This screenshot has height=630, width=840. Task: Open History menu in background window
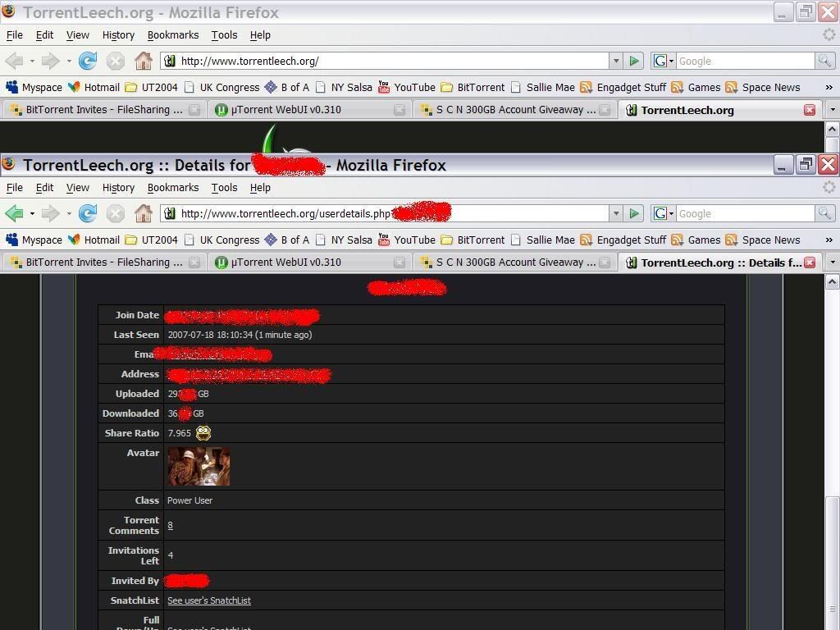118,34
